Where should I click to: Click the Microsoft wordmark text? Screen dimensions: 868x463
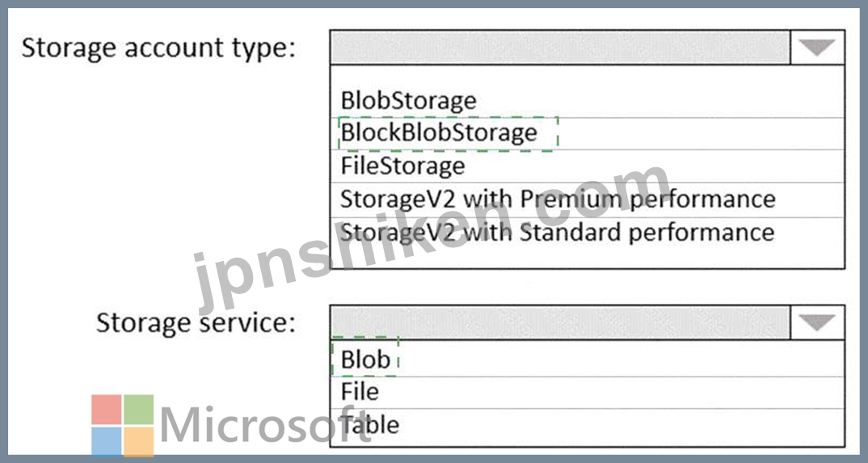click(264, 425)
